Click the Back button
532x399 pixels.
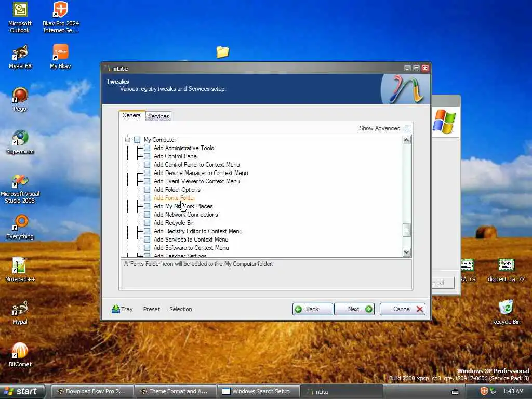coord(312,309)
